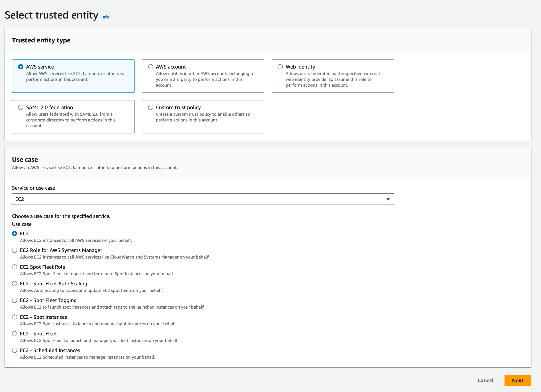
Task: Click description 'Allows EC2 Spot Fleet to request and terminate Spot Instances'
Action: (x=97, y=274)
